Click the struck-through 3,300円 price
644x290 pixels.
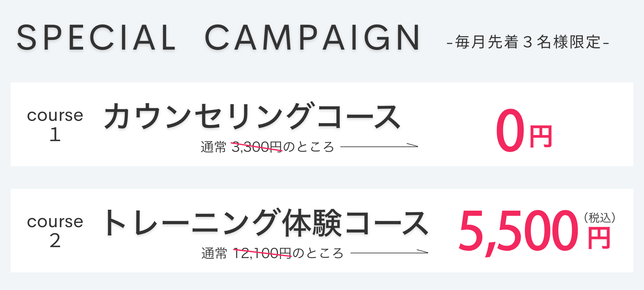[x=257, y=147]
